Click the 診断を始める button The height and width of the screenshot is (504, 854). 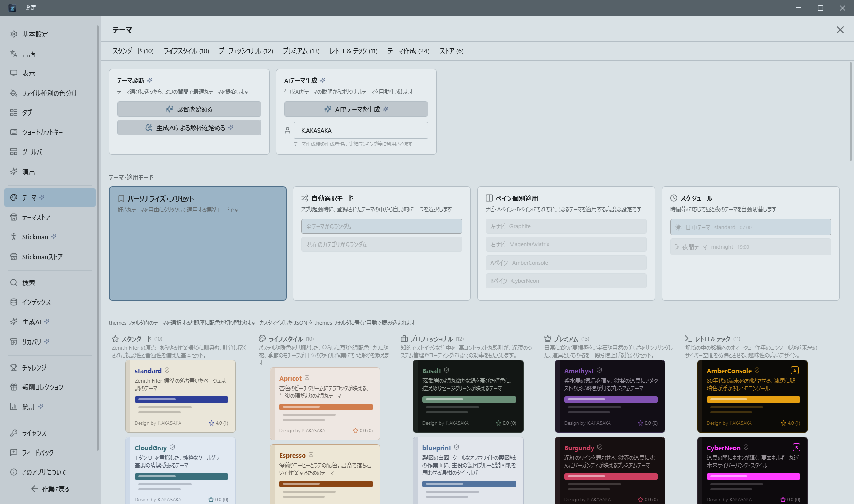pyautogui.click(x=189, y=109)
